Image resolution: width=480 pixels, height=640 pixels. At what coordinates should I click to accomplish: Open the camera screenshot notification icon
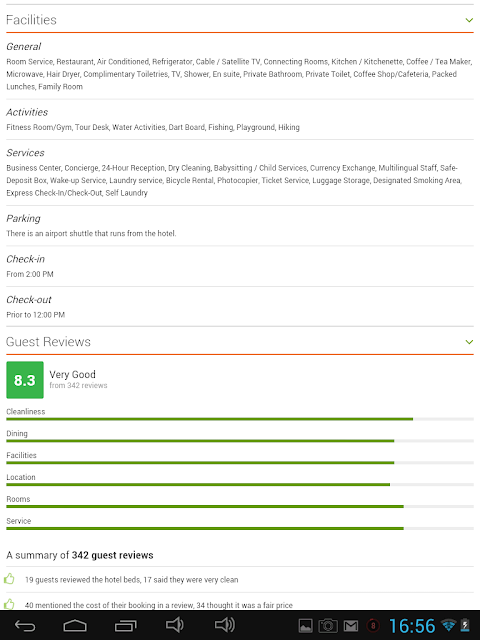(x=328, y=626)
